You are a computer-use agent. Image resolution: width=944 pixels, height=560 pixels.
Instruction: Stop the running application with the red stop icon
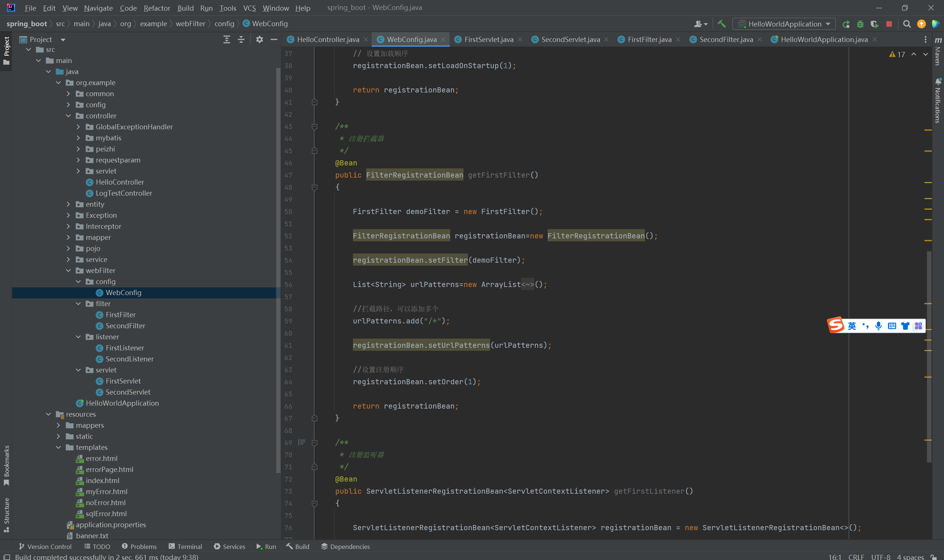[x=889, y=24]
